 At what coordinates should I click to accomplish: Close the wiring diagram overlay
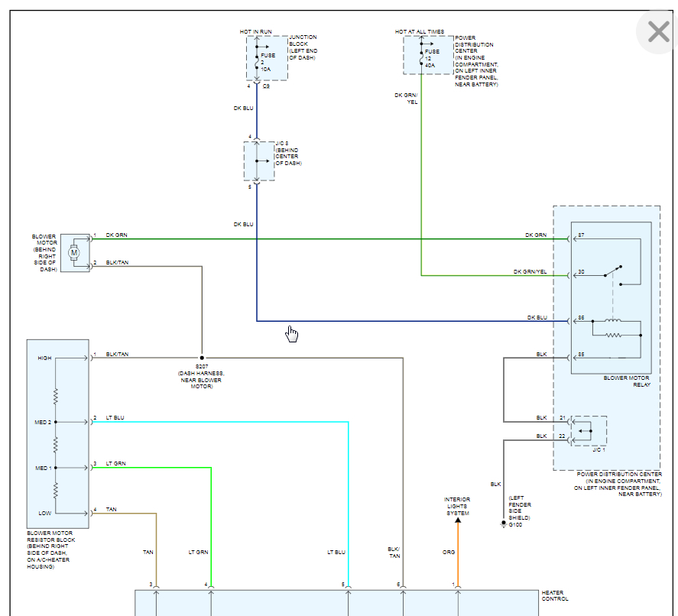click(x=658, y=31)
